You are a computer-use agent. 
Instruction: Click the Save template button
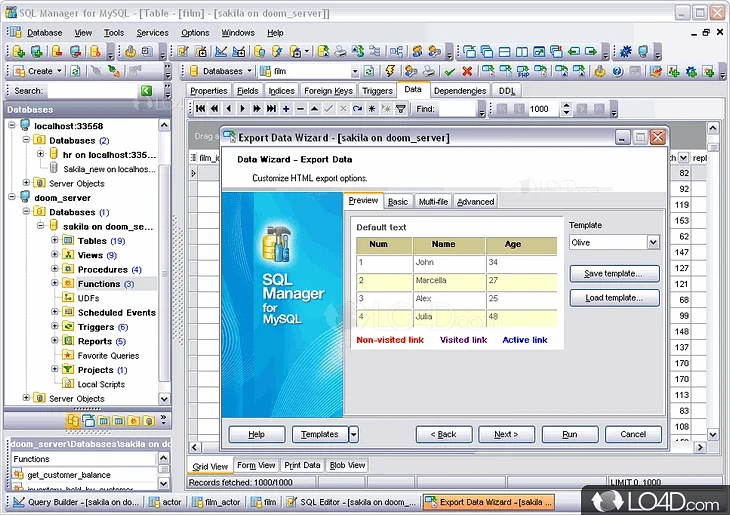(x=614, y=273)
